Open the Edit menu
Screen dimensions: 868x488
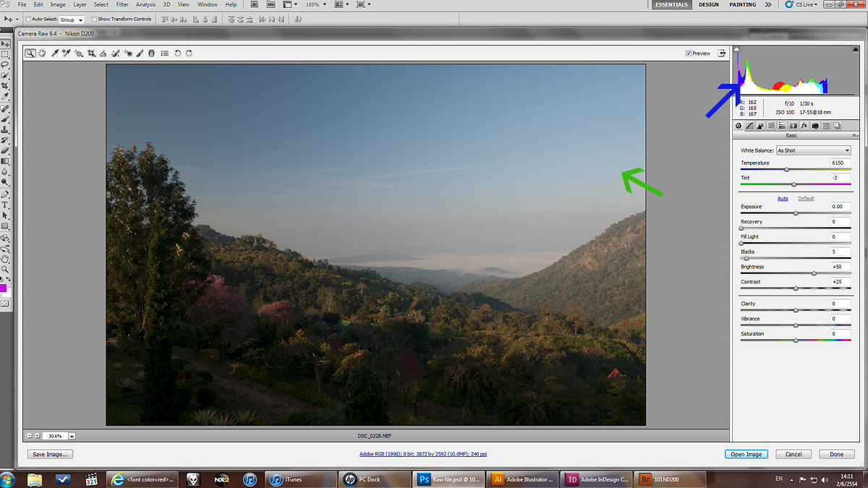click(x=38, y=4)
